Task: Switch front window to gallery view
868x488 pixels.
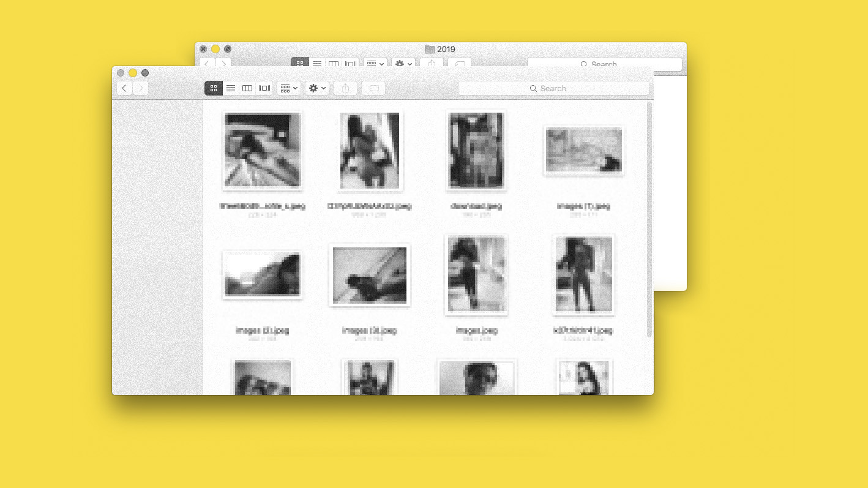Action: pyautogui.click(x=264, y=88)
